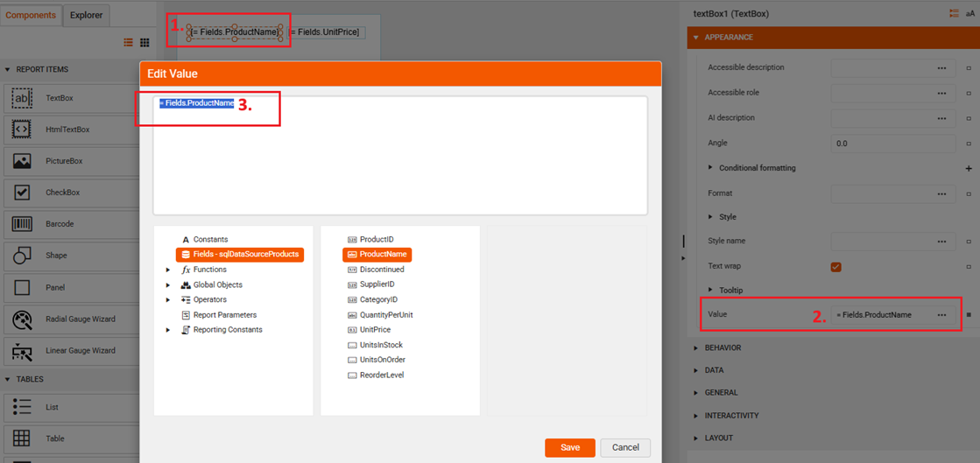Open ellipsis editor for Accessible description
The width and height of the screenshot is (980, 463).
point(941,67)
